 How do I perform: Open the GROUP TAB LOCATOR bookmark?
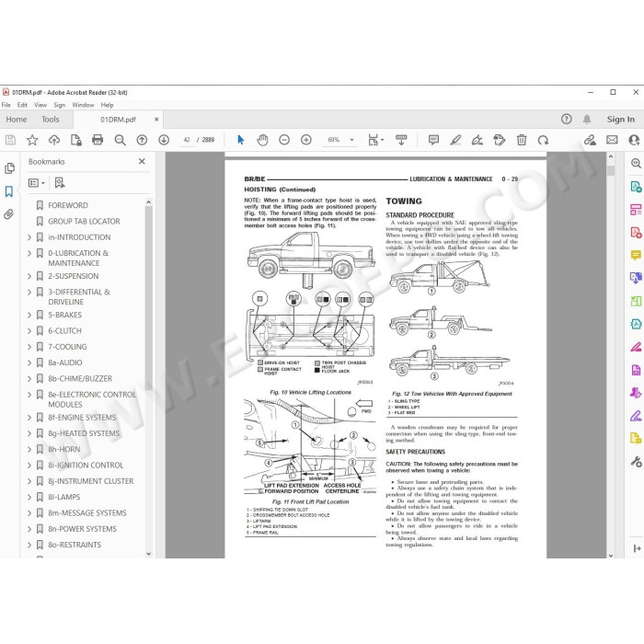click(x=84, y=222)
